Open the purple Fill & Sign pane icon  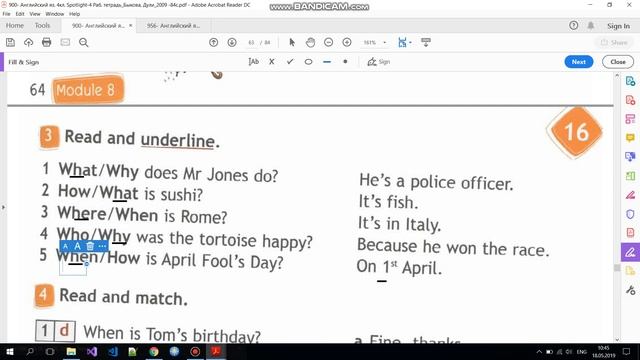click(630, 252)
